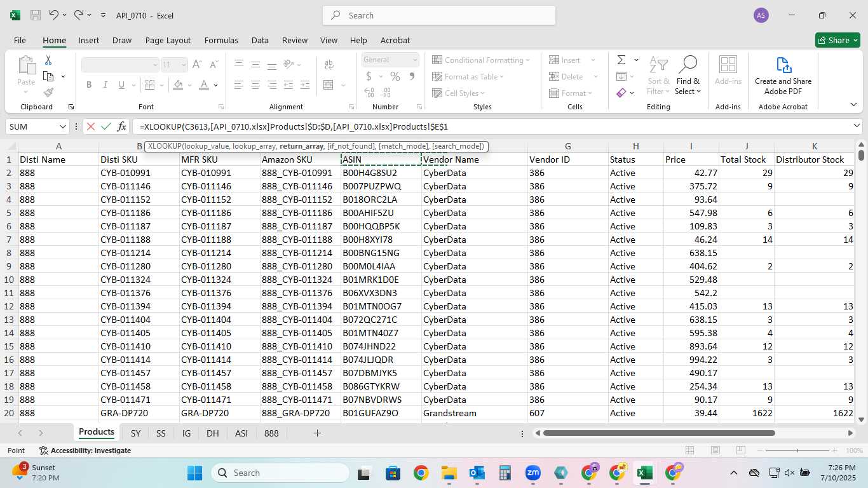Click the Clear eraser icon
This screenshot has height=488, width=868.
(621, 93)
